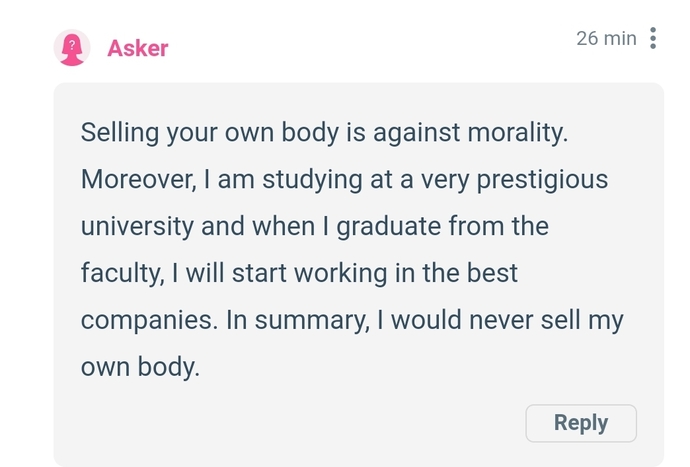The width and height of the screenshot is (690, 467).
Task: Click the word 'faculty' in the comment
Action: coord(122,273)
